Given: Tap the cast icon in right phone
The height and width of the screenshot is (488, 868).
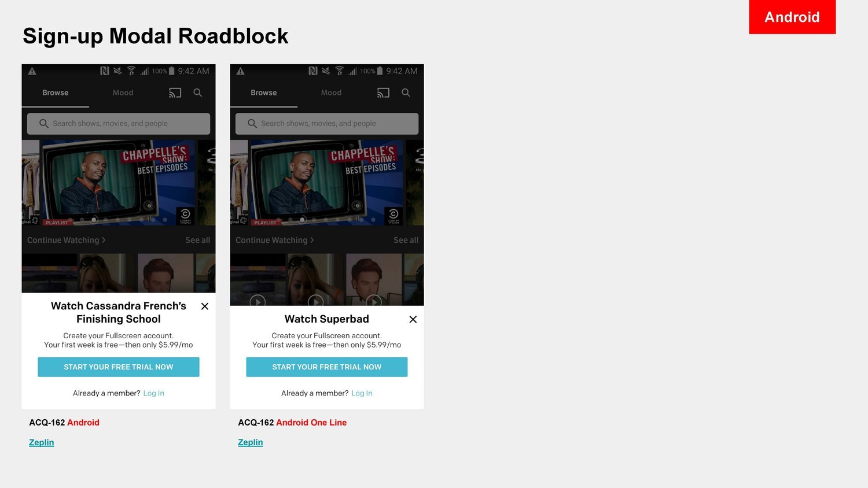Looking at the screenshot, I should coord(383,93).
